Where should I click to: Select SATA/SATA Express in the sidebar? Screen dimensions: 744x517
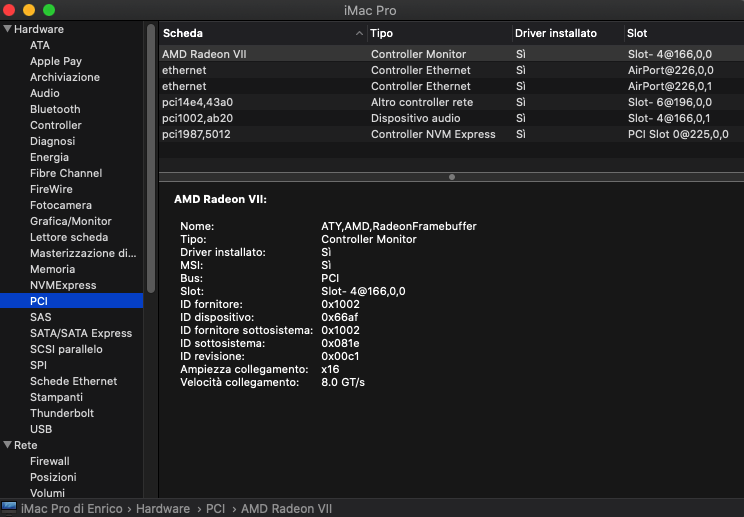81,333
